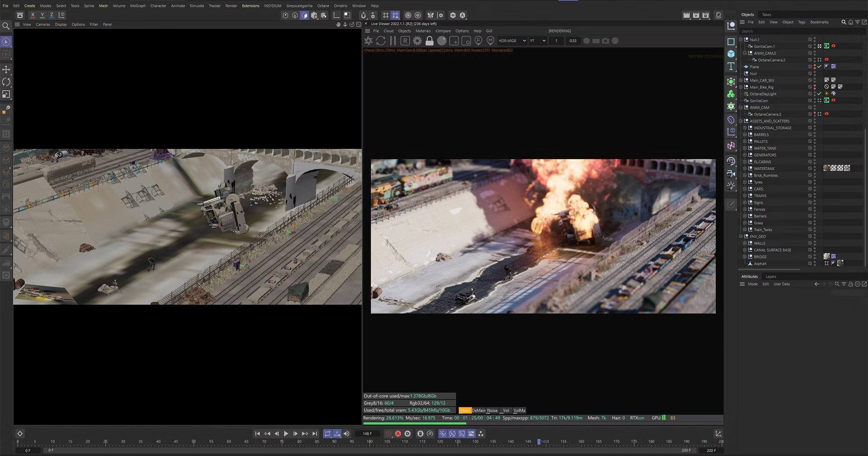Restart the Live Viewer render
The width and height of the screenshot is (868, 456).
(x=381, y=41)
